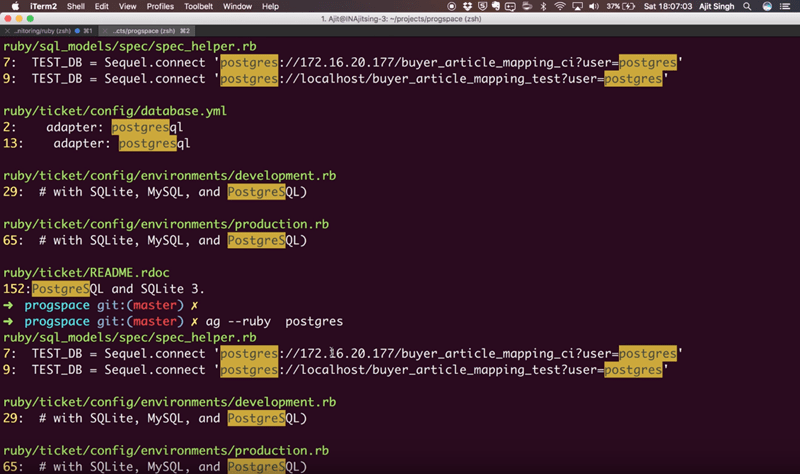The height and width of the screenshot is (474, 800).
Task: Open Spotlight search magnifier
Action: pyautogui.click(x=747, y=6)
